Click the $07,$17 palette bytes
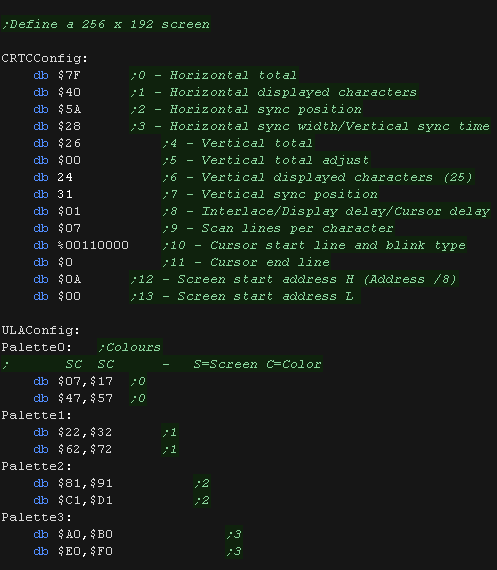Image resolution: width=497 pixels, height=570 pixels. click(85, 381)
